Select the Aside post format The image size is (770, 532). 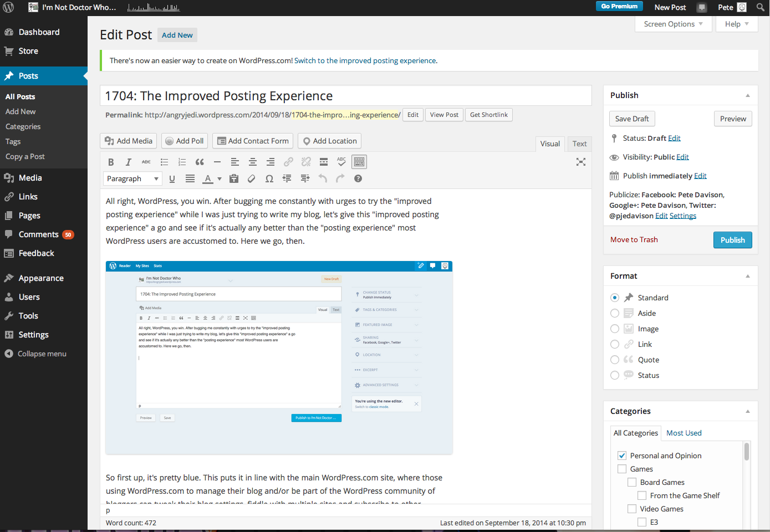pos(614,313)
